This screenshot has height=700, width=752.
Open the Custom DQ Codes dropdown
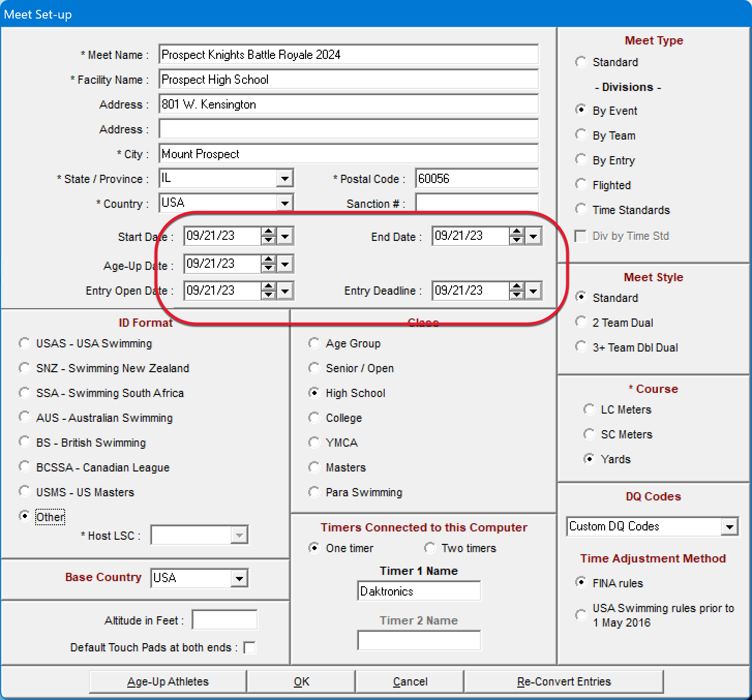click(x=730, y=526)
